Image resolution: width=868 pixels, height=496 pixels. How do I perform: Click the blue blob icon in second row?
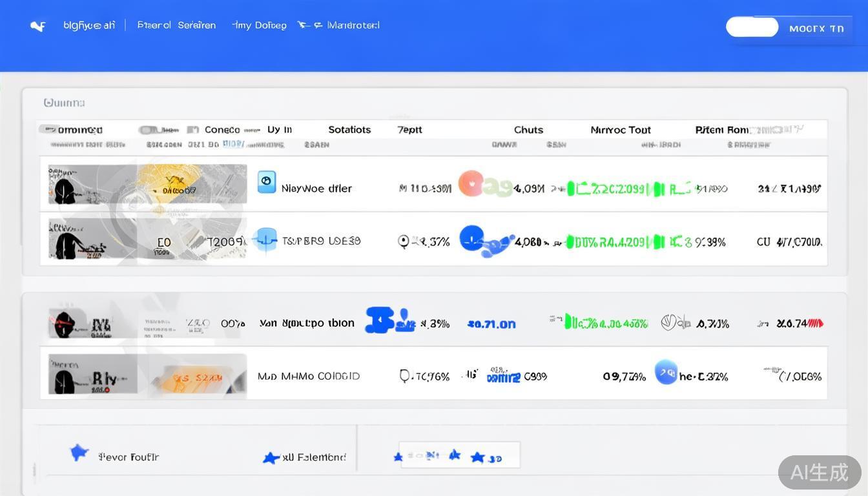coord(479,240)
